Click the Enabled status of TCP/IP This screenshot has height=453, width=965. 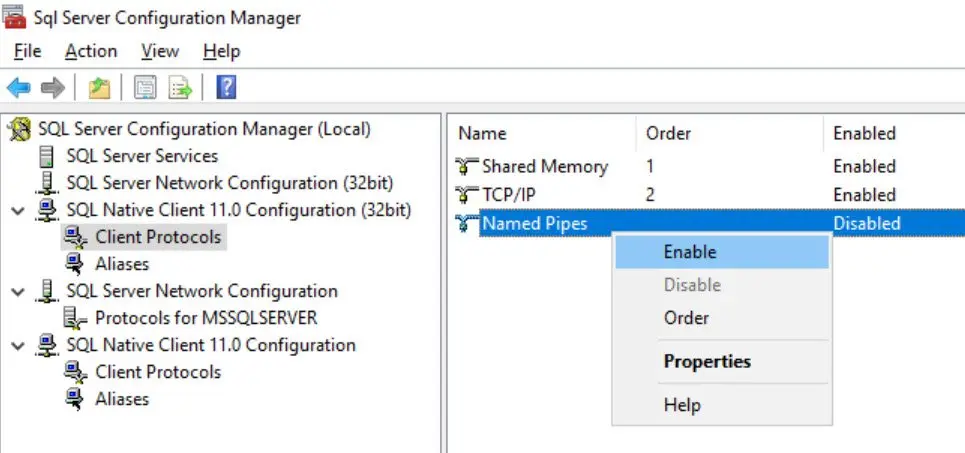click(864, 195)
